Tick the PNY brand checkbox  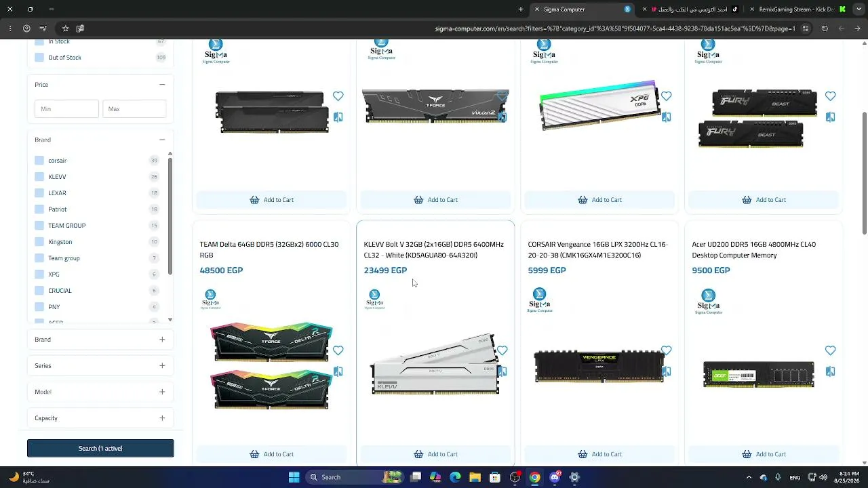(39, 307)
